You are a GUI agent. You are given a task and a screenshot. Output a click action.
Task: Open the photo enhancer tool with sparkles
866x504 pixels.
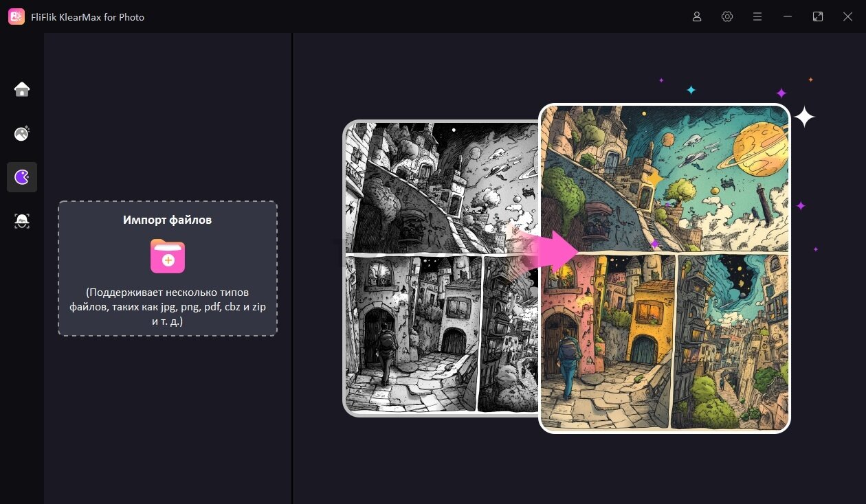[x=22, y=133]
